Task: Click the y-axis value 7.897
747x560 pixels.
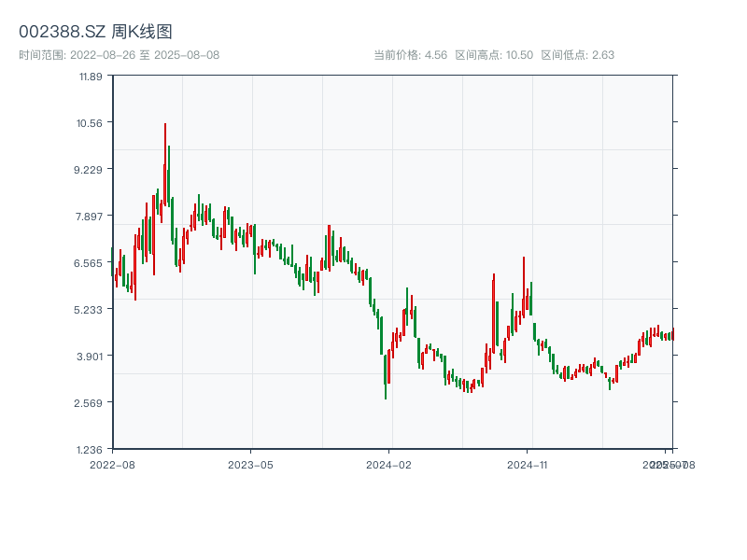Action: [89, 217]
